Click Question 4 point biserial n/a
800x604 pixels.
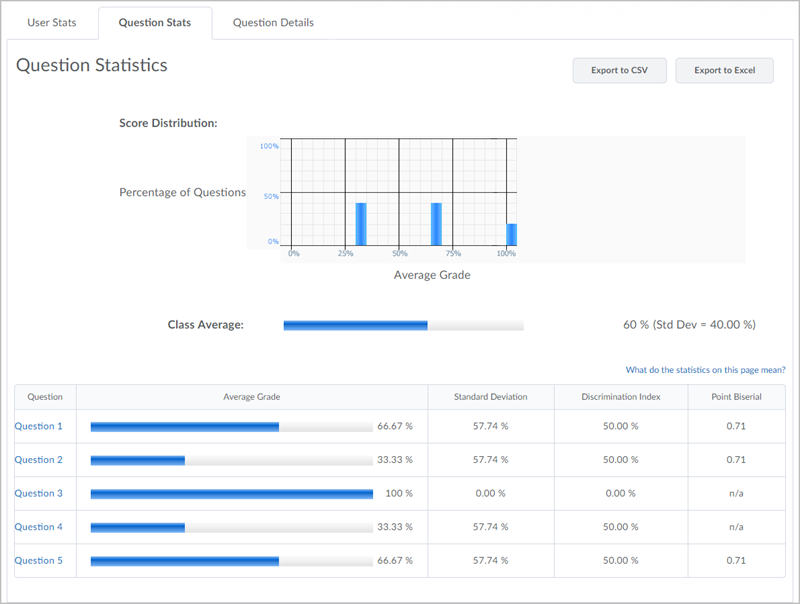(736, 527)
